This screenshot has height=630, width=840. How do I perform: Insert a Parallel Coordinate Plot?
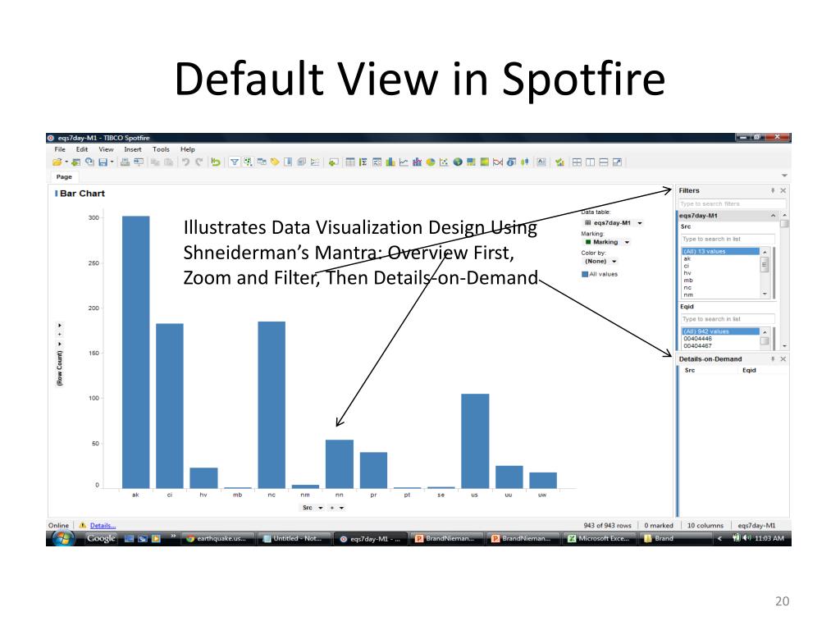pyautogui.click(x=498, y=162)
